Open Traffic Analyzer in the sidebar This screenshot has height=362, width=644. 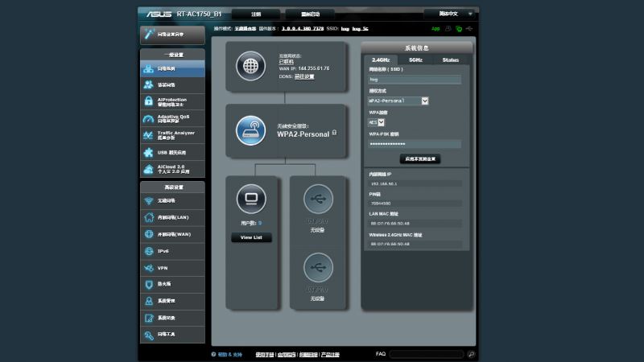tap(172, 135)
